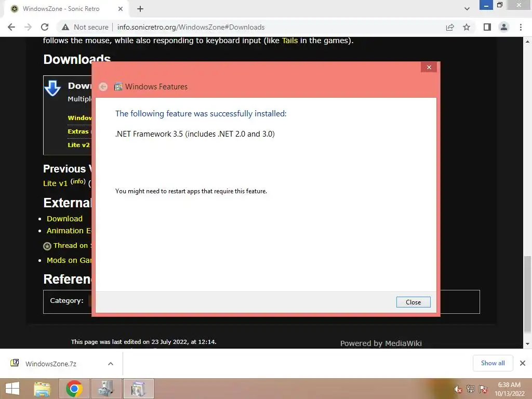Open the Extras download link

point(78,131)
